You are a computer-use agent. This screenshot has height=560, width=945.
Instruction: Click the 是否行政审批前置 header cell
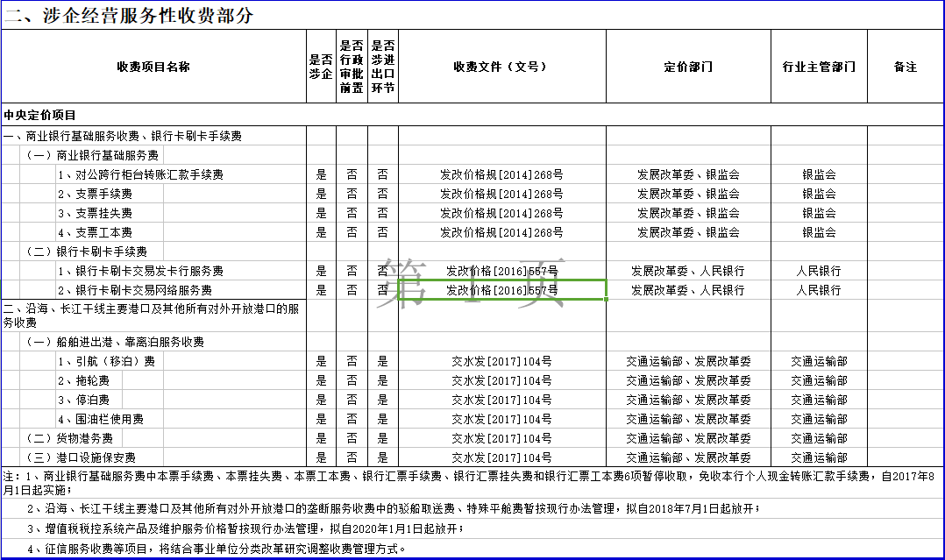352,67
